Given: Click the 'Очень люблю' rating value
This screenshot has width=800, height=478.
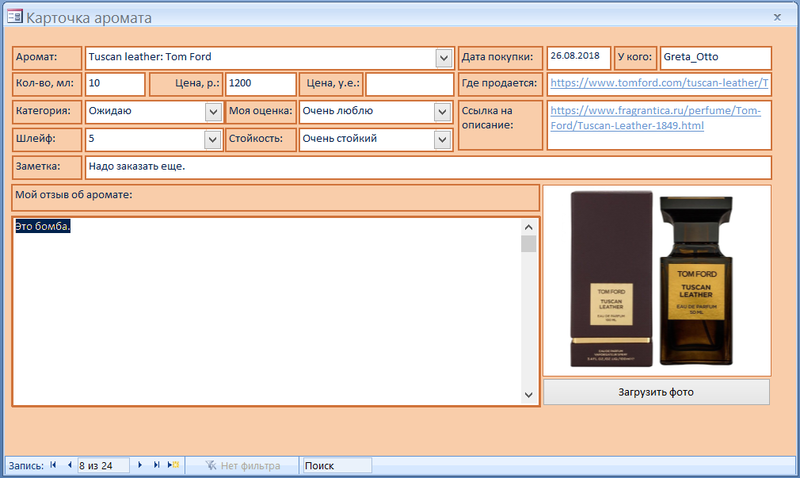Looking at the screenshot, I should pos(338,111).
